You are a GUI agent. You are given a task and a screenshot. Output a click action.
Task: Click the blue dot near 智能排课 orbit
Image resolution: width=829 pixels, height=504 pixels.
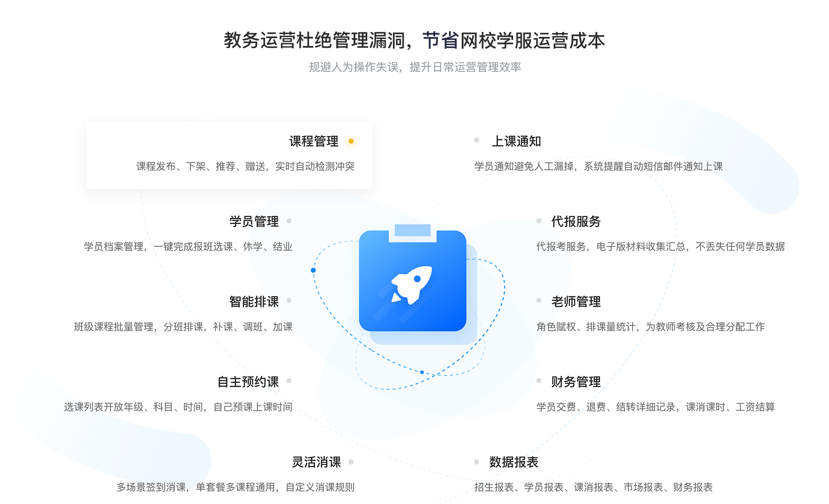[313, 269]
